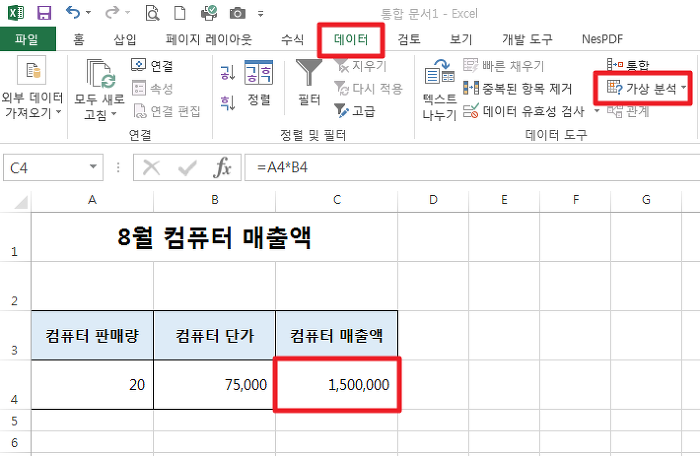
Task: Customize the quick access toolbar dropdown
Action: pyautogui.click(x=261, y=13)
